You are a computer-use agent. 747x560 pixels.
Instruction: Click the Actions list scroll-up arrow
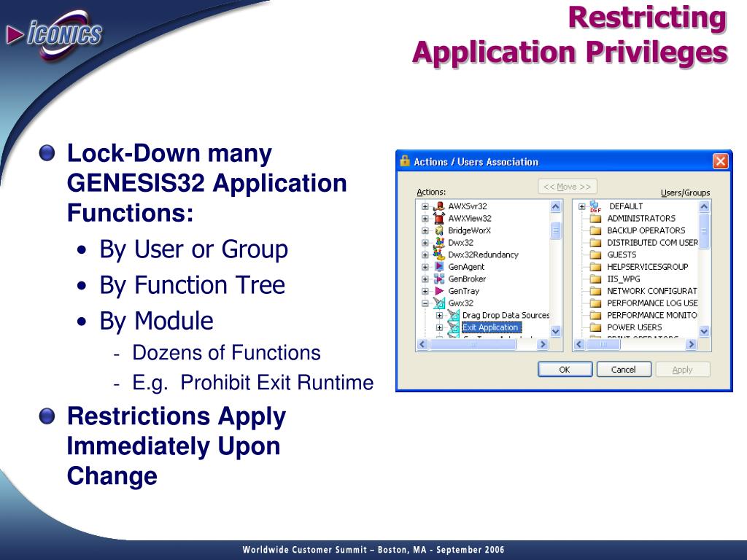(x=555, y=206)
